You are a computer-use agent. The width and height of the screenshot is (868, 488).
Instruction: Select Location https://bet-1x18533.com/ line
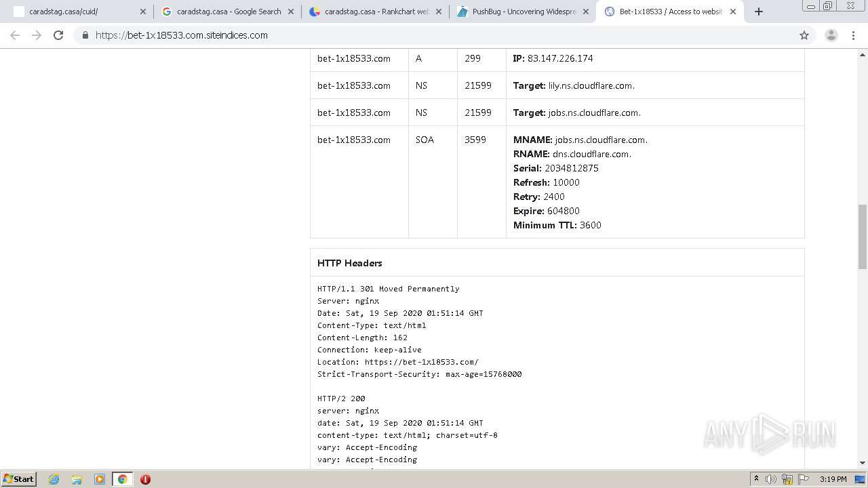(398, 362)
